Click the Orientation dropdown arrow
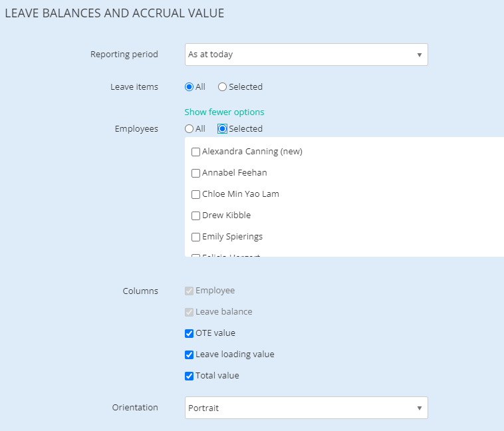504x431 pixels. click(419, 408)
